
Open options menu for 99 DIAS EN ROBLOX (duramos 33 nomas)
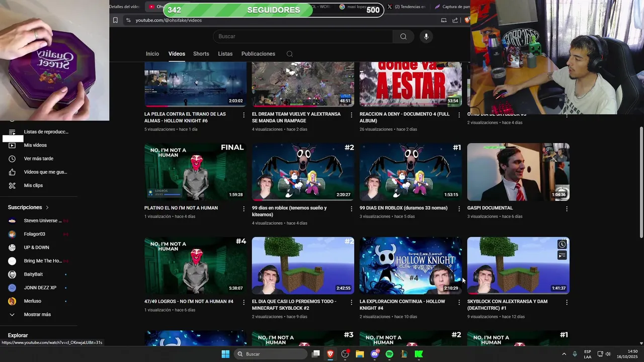459,209
